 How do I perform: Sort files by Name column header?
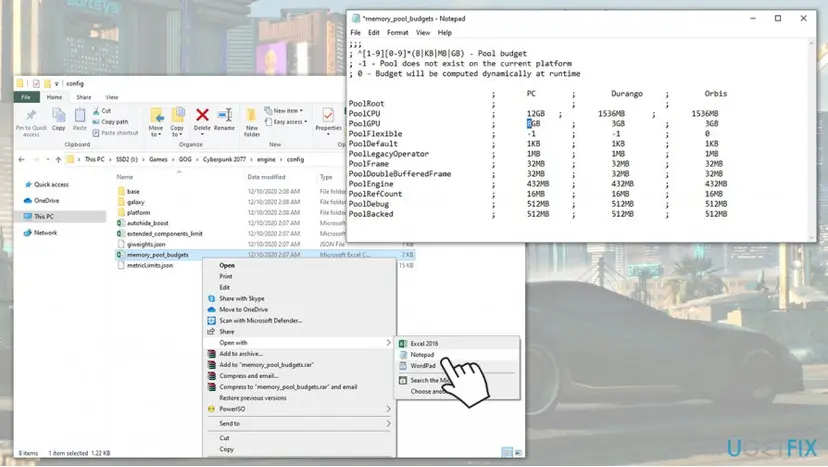tap(125, 177)
